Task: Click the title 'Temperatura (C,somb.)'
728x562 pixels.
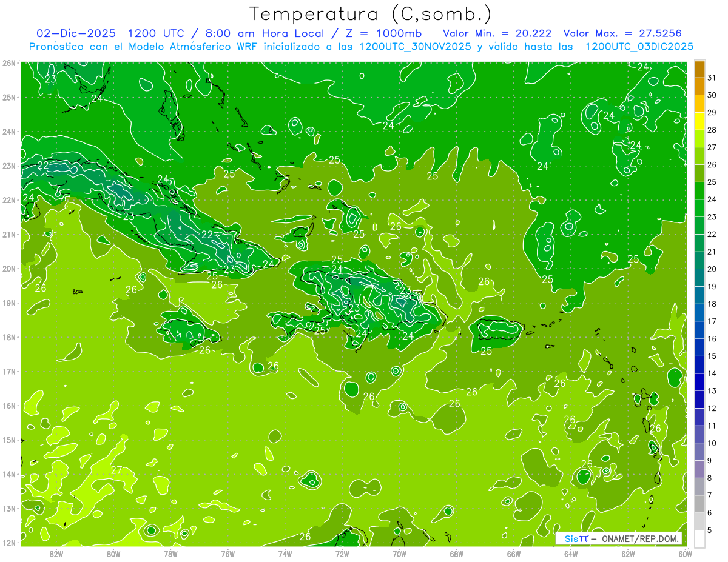Action: pos(371,14)
